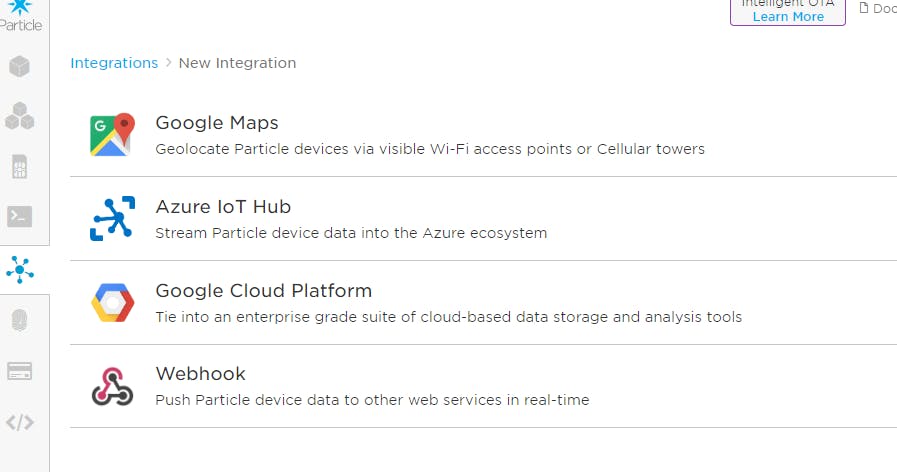The image size is (897, 472).
Task: Select the Webhook integration title
Action: point(200,374)
